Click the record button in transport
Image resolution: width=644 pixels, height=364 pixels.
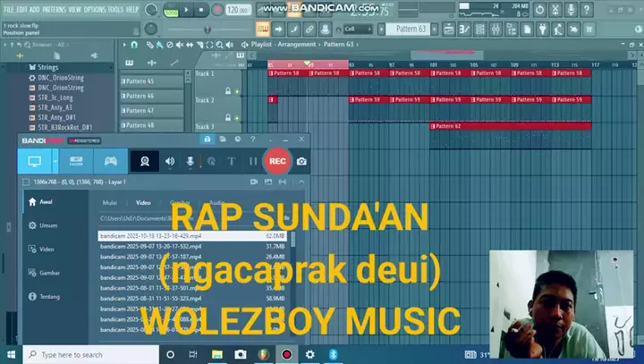217,10
